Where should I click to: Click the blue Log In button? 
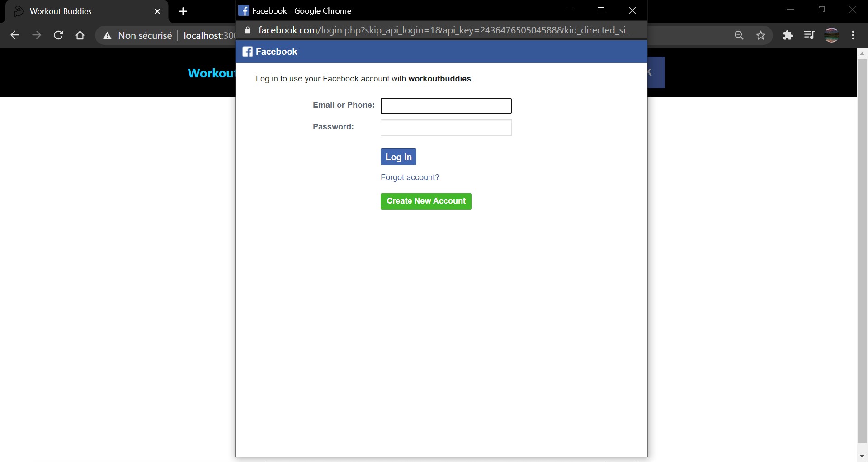tap(398, 157)
